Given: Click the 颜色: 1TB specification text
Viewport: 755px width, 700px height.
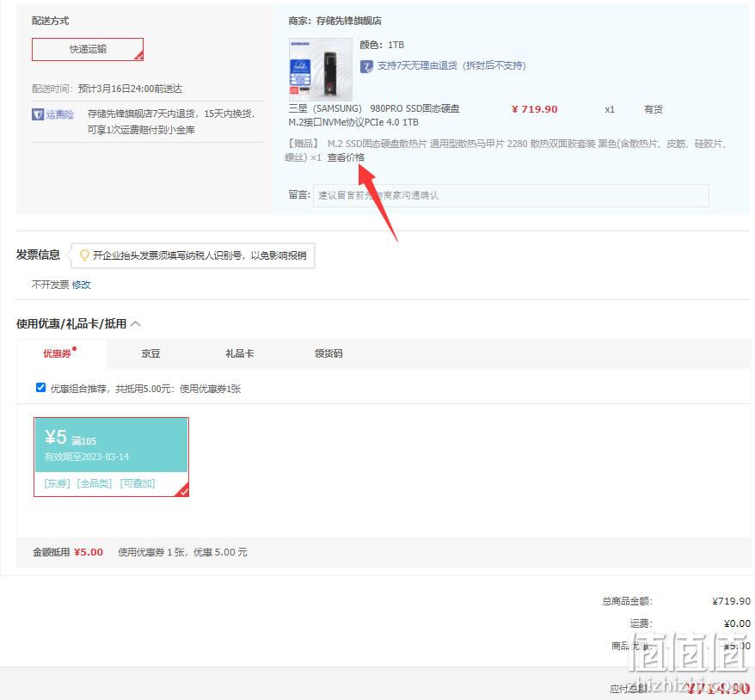Looking at the screenshot, I should (382, 45).
